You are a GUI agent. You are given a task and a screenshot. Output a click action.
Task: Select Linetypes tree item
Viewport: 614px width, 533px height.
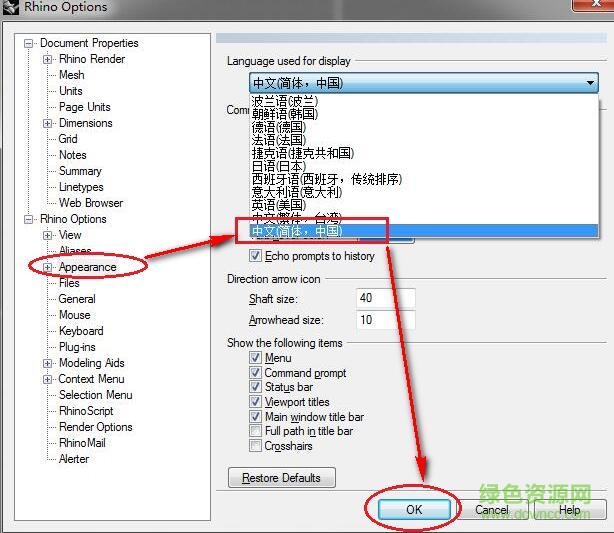[x=81, y=187]
